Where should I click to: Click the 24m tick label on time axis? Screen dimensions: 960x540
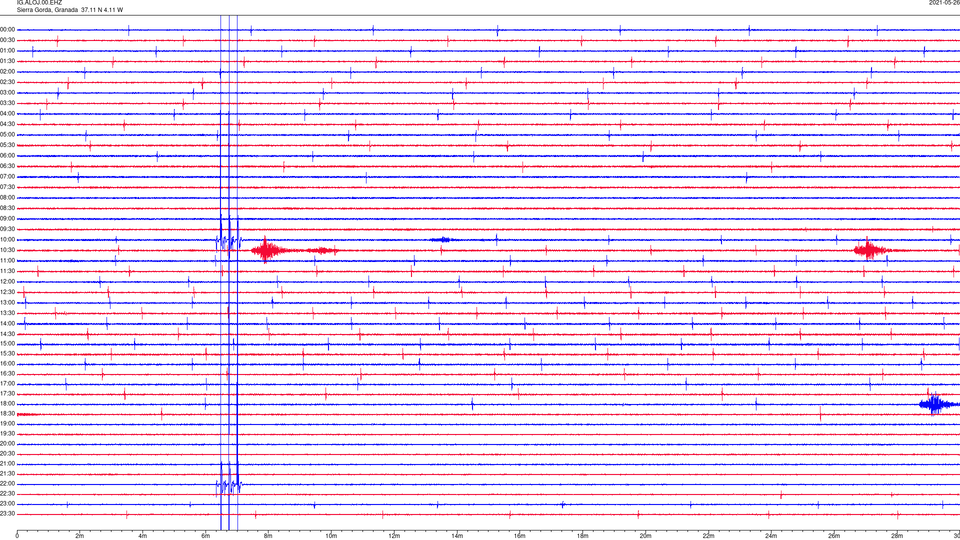[771, 536]
